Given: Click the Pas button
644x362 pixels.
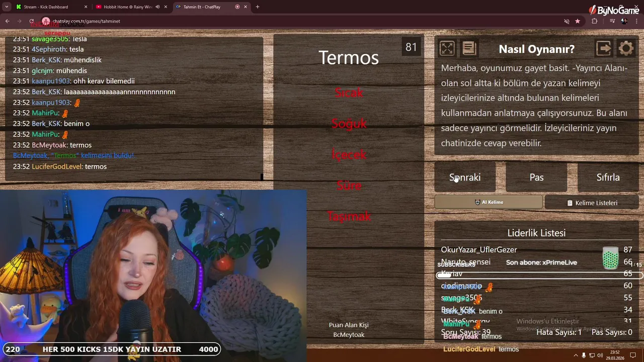Looking at the screenshot, I should tap(536, 177).
